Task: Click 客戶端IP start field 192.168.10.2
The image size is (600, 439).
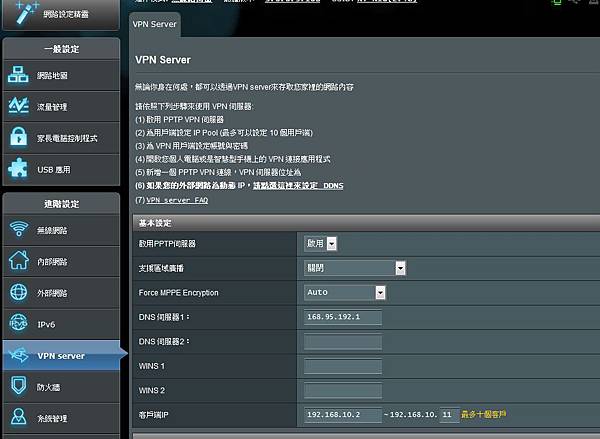Action: click(x=343, y=415)
